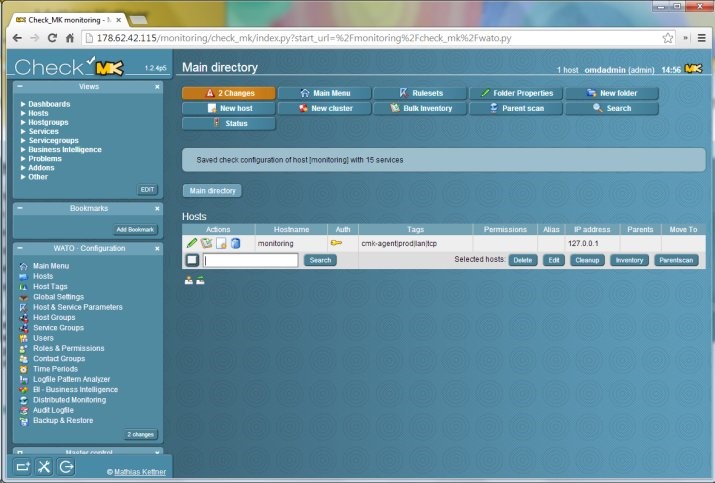
Task: Click the key icon in Auth column
Action: (336, 243)
